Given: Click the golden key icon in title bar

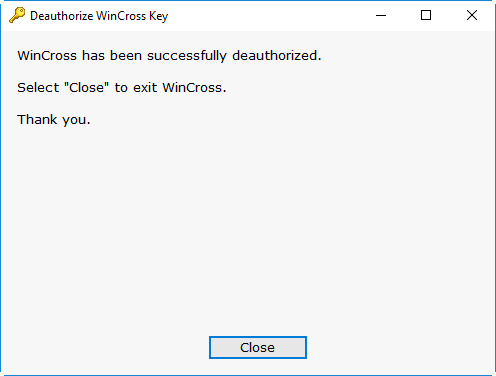Looking at the screenshot, I should click(x=17, y=15).
